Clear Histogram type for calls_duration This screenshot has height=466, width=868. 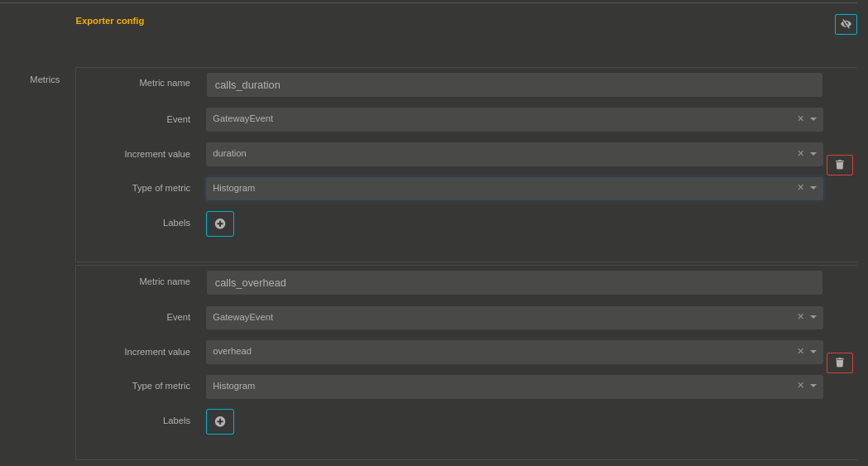coord(800,188)
